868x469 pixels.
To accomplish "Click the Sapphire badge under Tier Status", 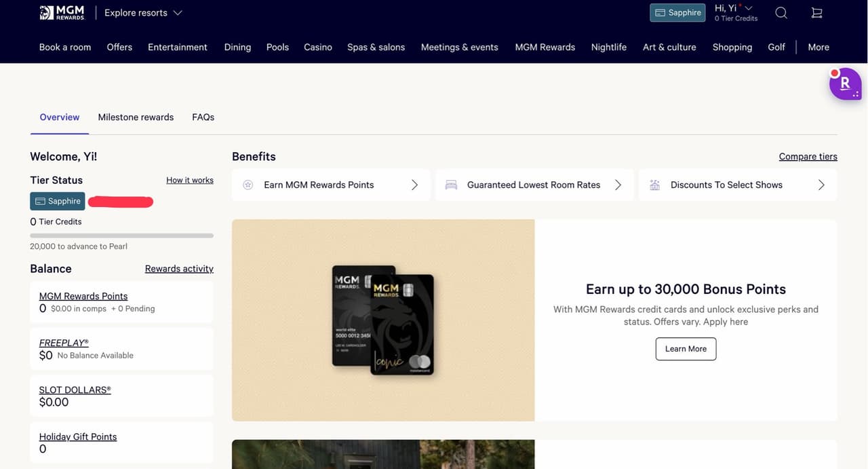I will pyautogui.click(x=58, y=201).
